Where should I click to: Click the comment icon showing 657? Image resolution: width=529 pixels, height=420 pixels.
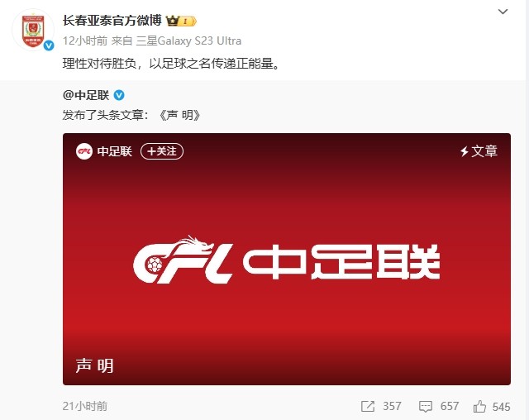(425, 406)
